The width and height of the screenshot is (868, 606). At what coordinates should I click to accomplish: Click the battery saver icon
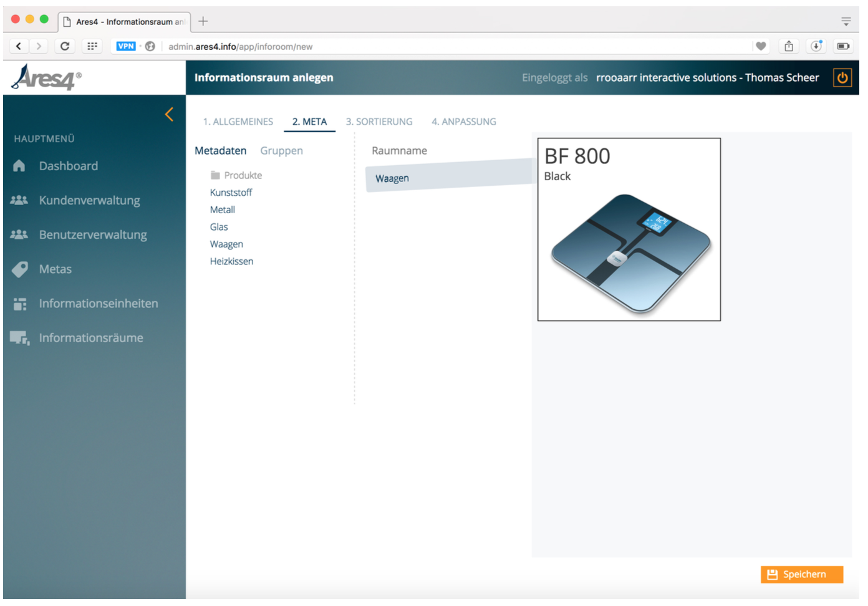point(843,46)
